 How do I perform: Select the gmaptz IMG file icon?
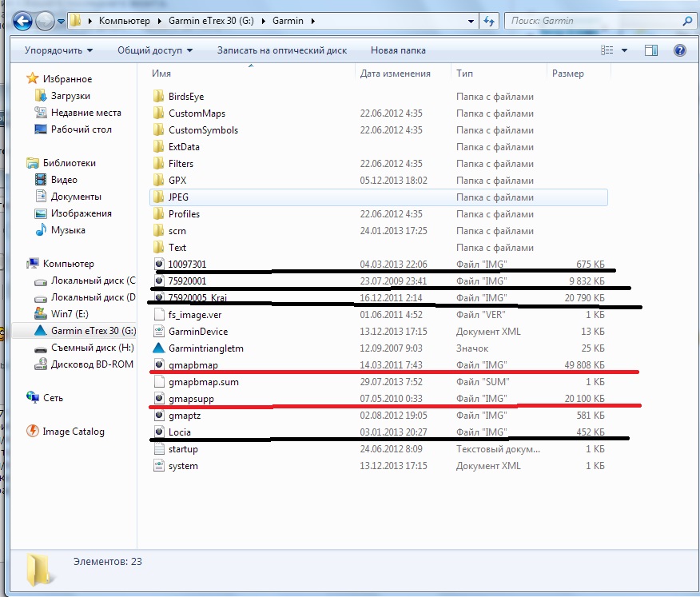tap(159, 416)
